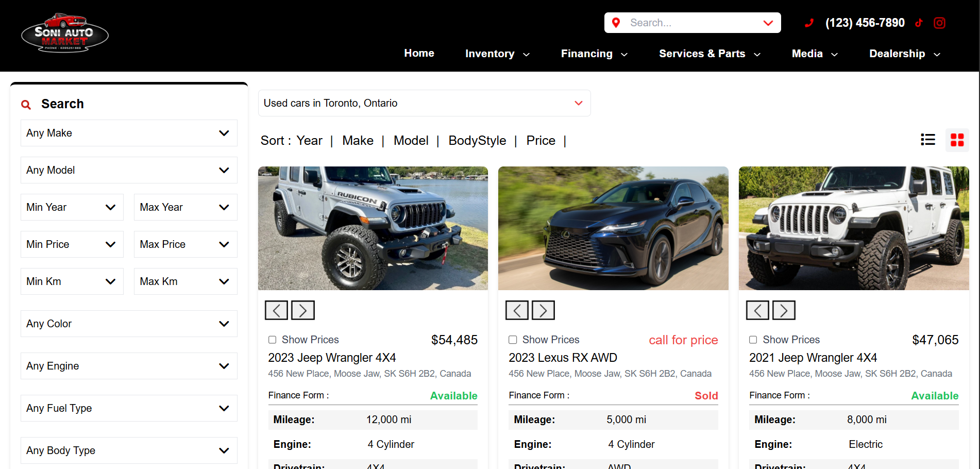Show next photo of 2023 Jeep Wrangler
This screenshot has width=980, height=469.
click(303, 310)
